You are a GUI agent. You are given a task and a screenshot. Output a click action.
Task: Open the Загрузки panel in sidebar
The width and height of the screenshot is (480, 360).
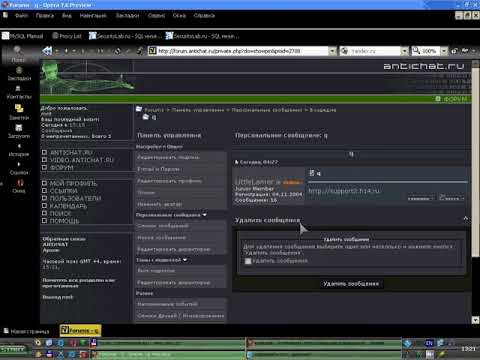(19, 131)
